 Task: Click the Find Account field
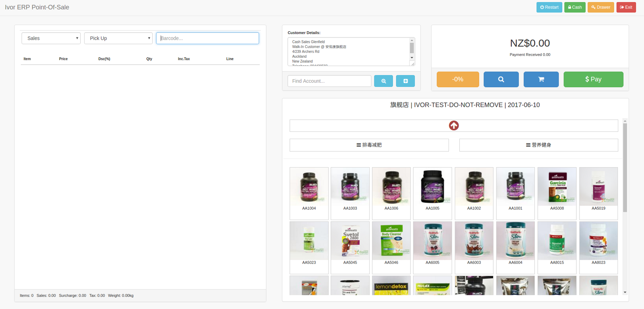[329, 81]
